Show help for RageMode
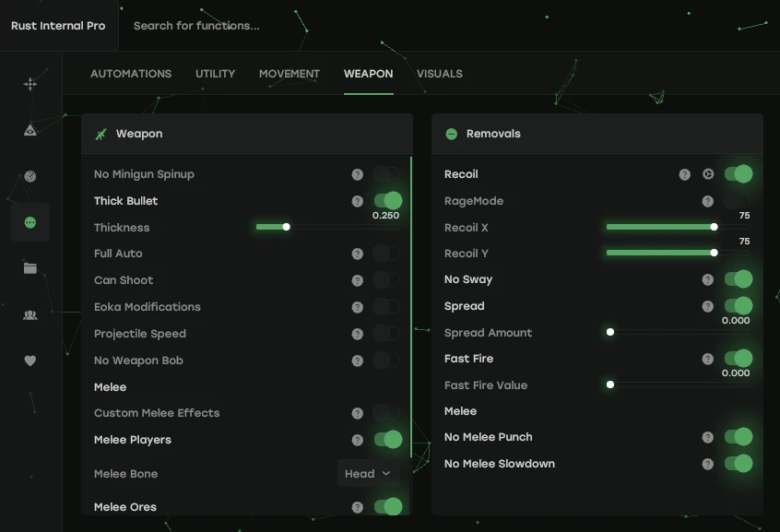The width and height of the screenshot is (780, 532). coord(707,201)
